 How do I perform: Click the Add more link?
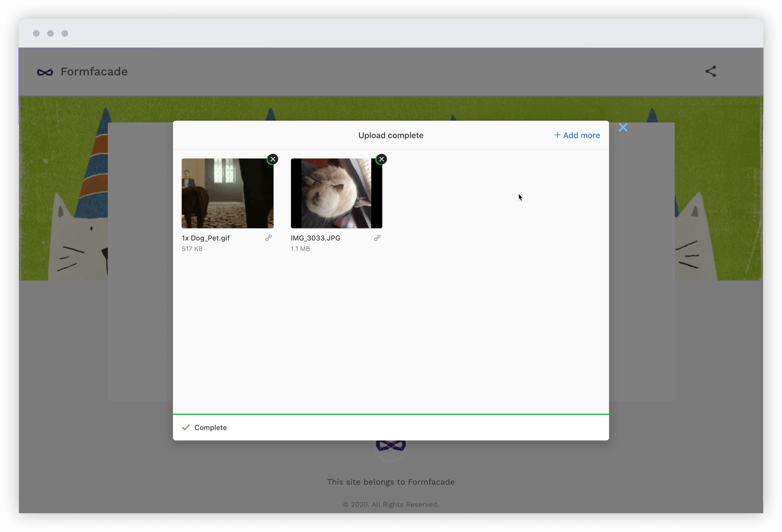pos(581,135)
